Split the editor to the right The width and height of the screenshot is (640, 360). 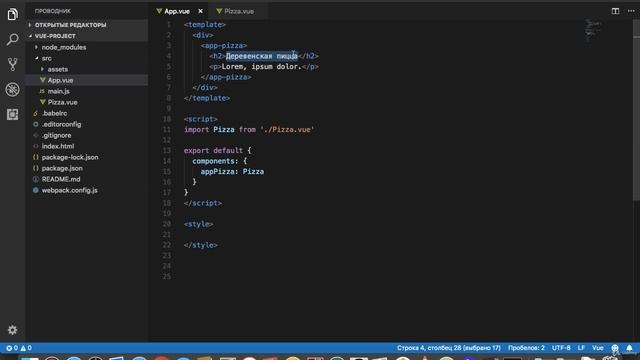pos(615,11)
